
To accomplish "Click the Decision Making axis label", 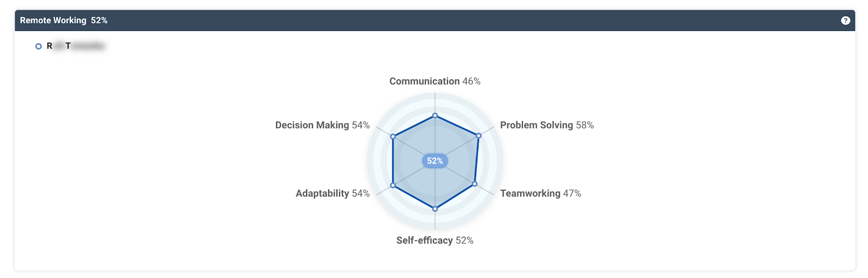I will point(312,125).
